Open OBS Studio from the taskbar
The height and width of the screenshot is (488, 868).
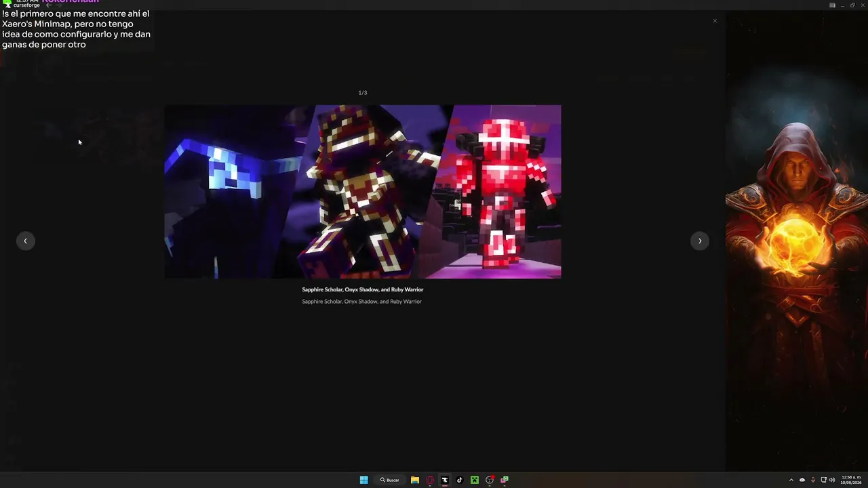point(490,480)
